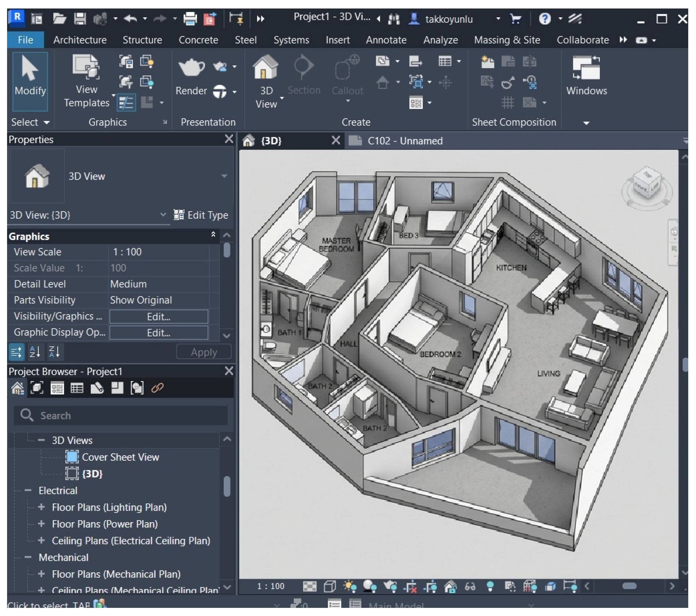Open the Select panel dropdown

pos(30,122)
